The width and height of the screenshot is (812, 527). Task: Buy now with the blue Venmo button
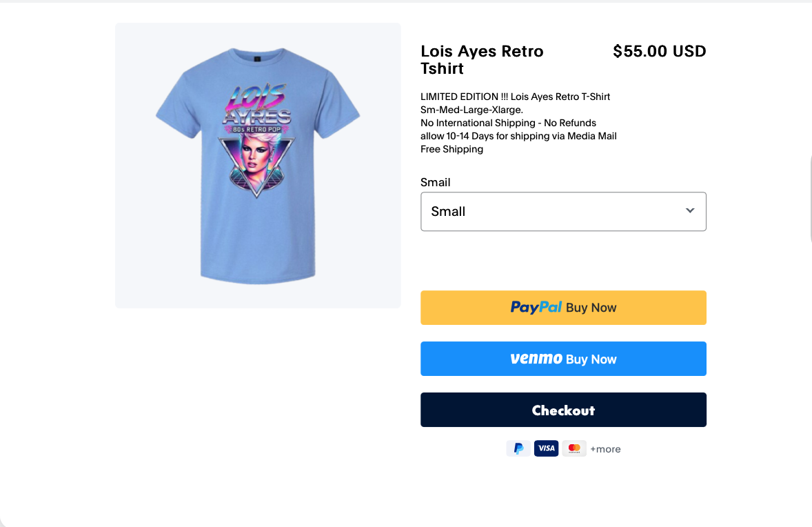563,359
